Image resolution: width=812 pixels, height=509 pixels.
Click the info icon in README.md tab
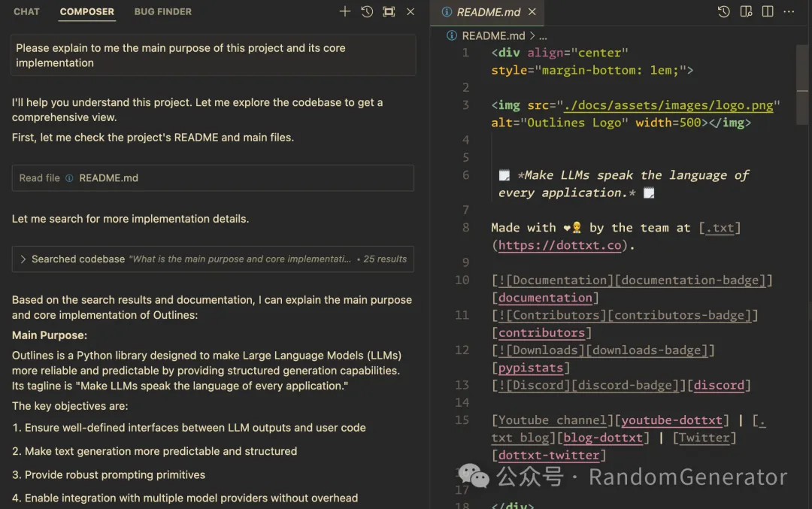pyautogui.click(x=447, y=12)
